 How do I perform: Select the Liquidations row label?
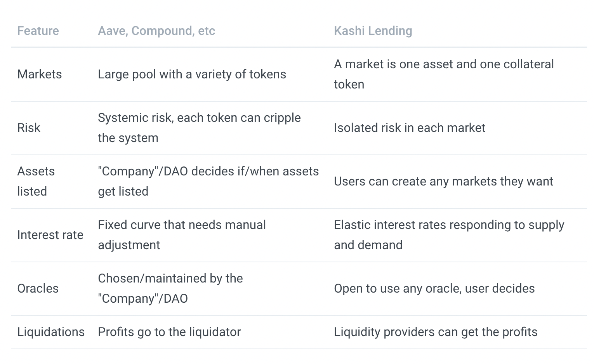pyautogui.click(x=51, y=332)
